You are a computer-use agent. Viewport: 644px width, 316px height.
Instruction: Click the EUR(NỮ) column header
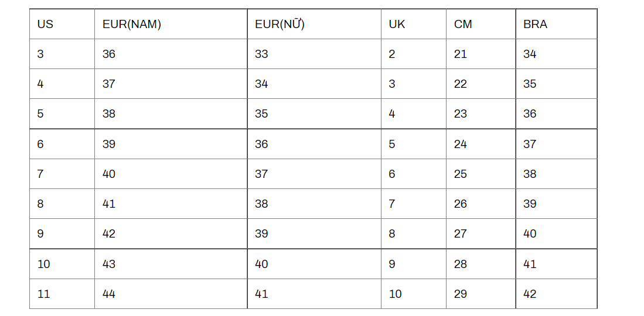(x=314, y=25)
